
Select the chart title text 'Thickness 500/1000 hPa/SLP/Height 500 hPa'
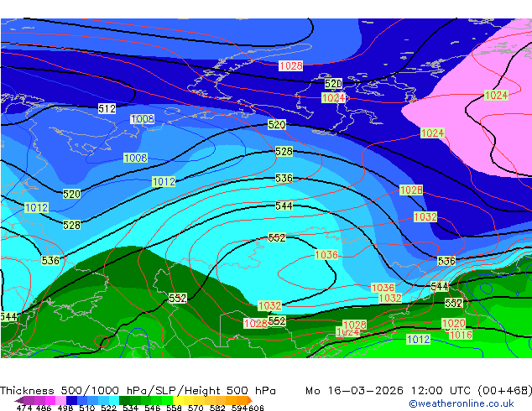pyautogui.click(x=138, y=391)
